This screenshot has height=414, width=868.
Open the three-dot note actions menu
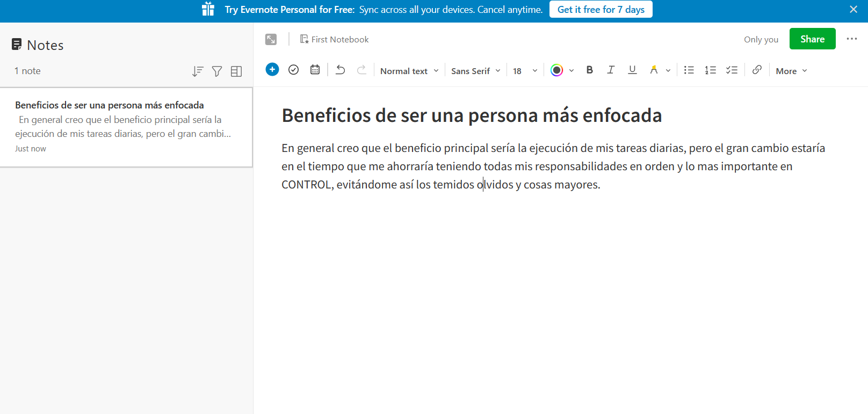click(852, 39)
